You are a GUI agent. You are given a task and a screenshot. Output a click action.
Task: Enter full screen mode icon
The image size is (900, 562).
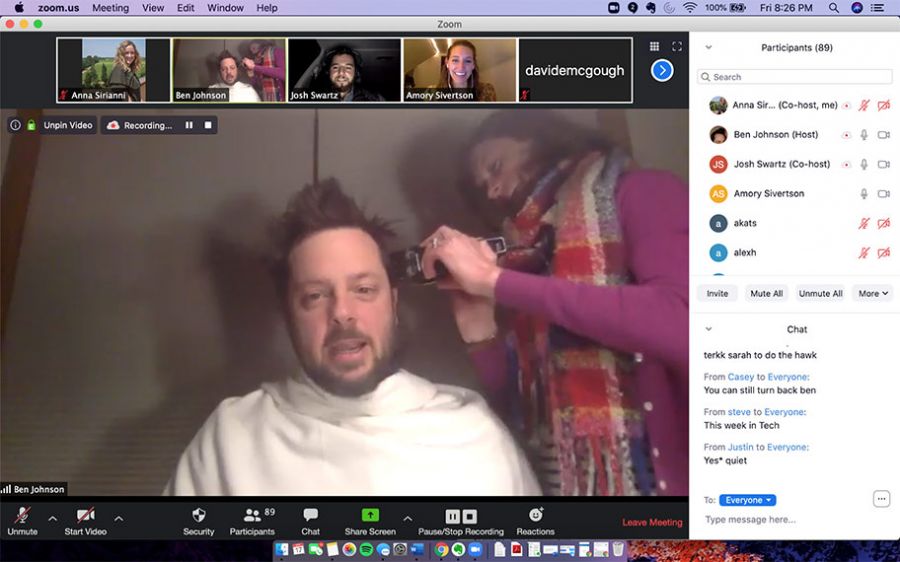tap(677, 46)
